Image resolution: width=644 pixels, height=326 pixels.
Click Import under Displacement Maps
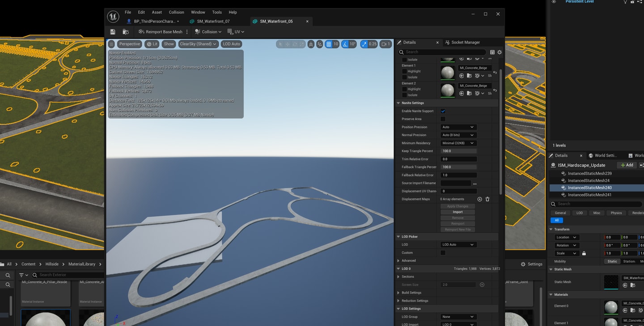click(458, 212)
